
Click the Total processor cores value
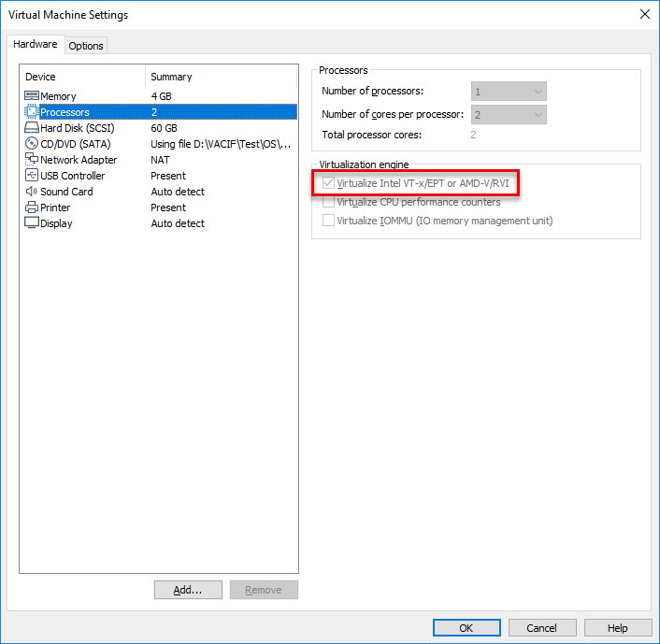(474, 135)
